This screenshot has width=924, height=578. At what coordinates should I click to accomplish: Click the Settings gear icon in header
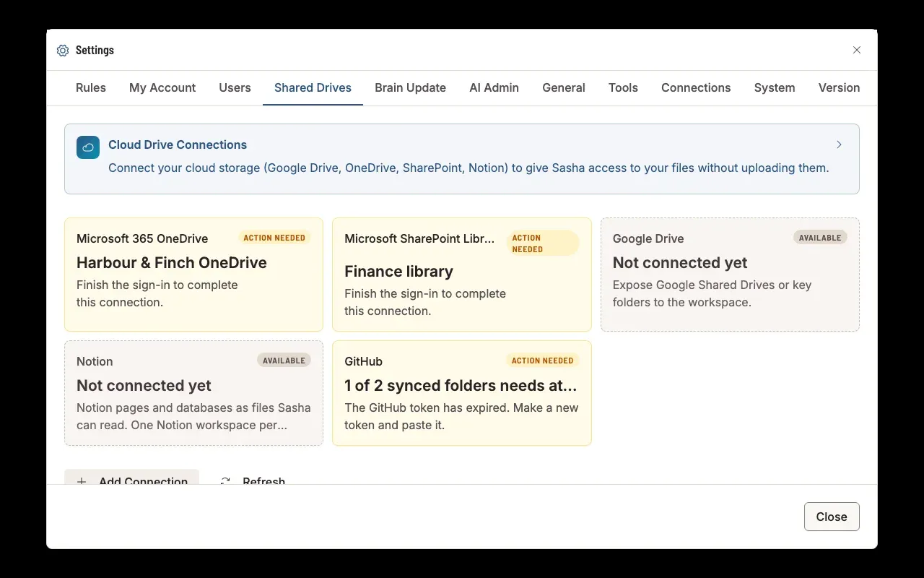[63, 51]
